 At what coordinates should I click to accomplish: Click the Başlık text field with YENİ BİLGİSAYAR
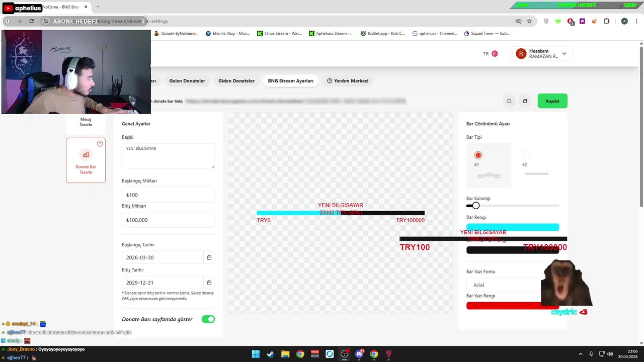[168, 156]
